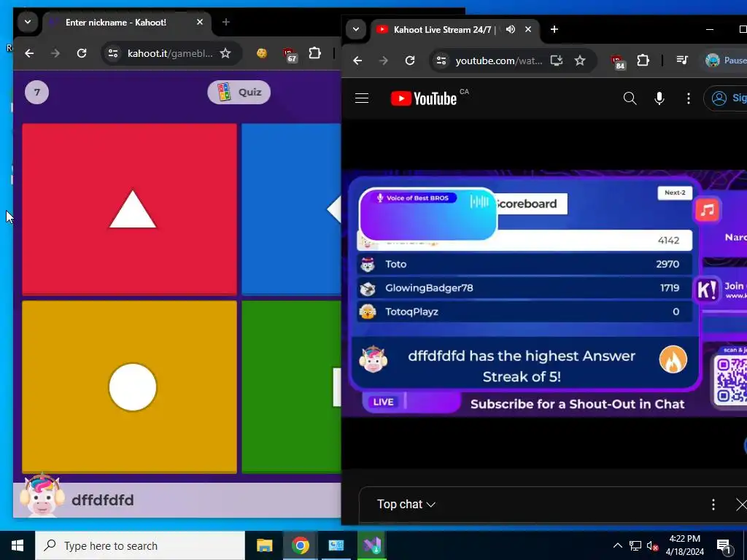Image resolution: width=747 pixels, height=560 pixels.
Task: Open extension with 84 badge in YouTube window
Action: [x=618, y=62]
